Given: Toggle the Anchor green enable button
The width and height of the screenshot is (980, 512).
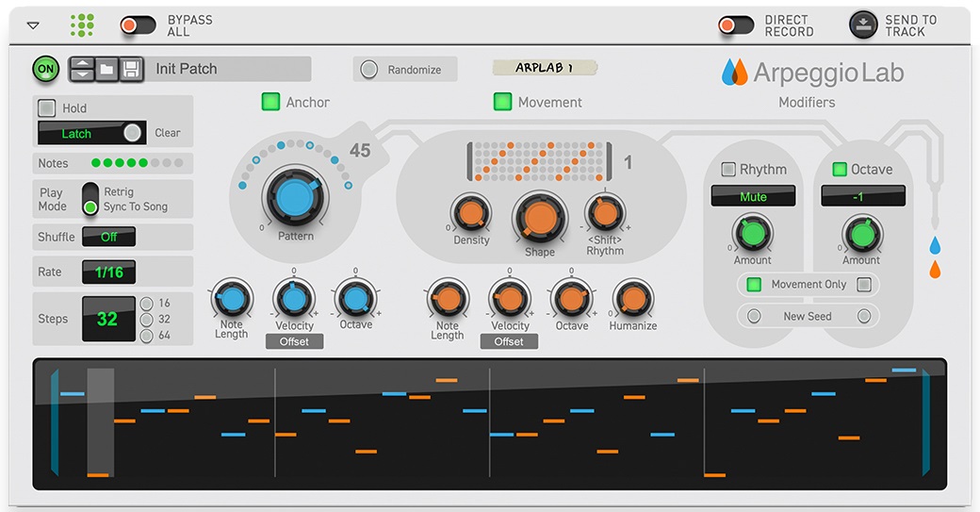Looking at the screenshot, I should point(270,102).
